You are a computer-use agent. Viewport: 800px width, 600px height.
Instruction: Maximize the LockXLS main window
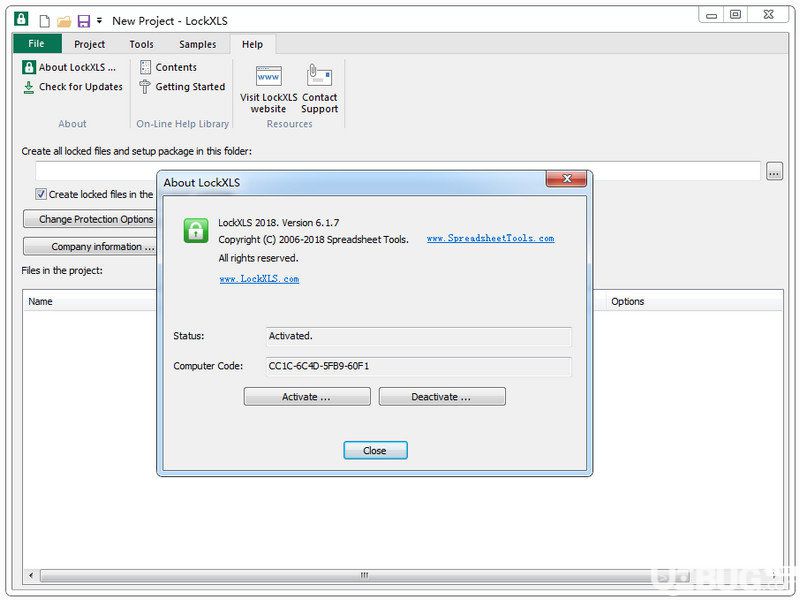click(735, 15)
